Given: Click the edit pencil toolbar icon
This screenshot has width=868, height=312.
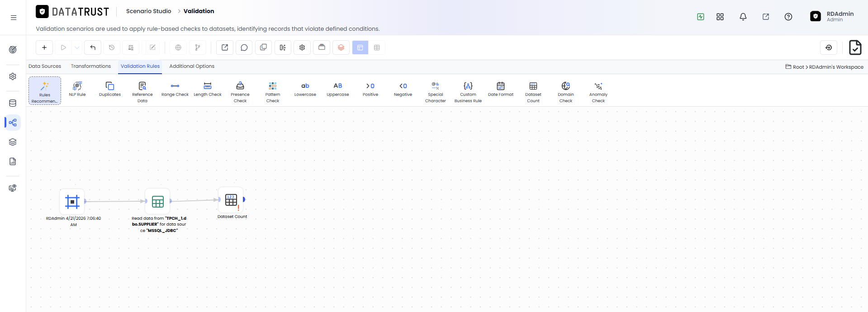Looking at the screenshot, I should pyautogui.click(x=152, y=47).
